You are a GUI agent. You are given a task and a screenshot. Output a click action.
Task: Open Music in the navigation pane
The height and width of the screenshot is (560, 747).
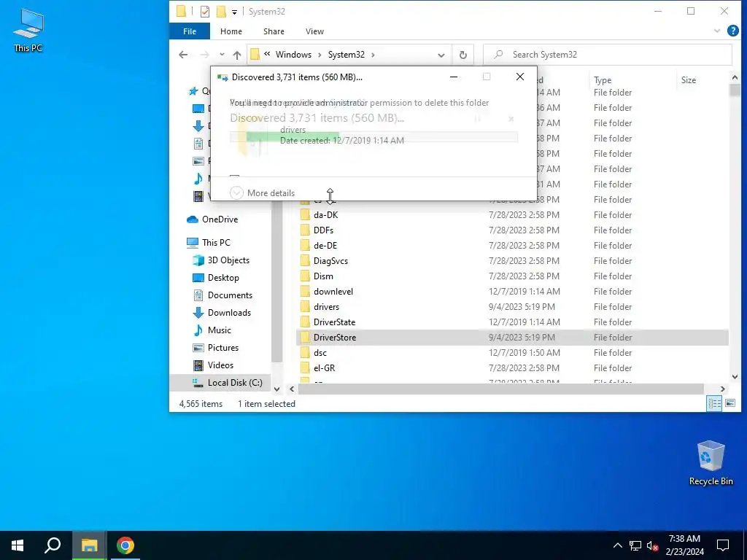point(219,330)
